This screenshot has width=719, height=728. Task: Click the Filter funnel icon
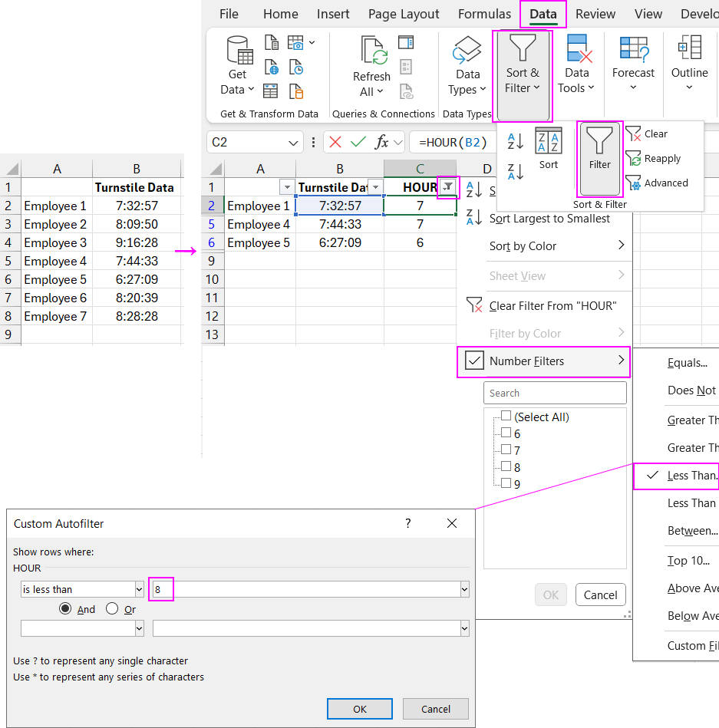tap(599, 143)
